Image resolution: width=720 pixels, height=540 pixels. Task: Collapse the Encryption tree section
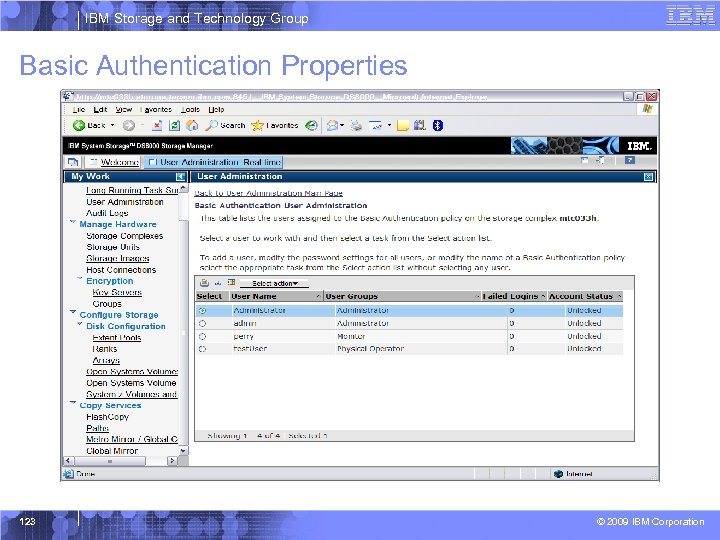pos(79,279)
